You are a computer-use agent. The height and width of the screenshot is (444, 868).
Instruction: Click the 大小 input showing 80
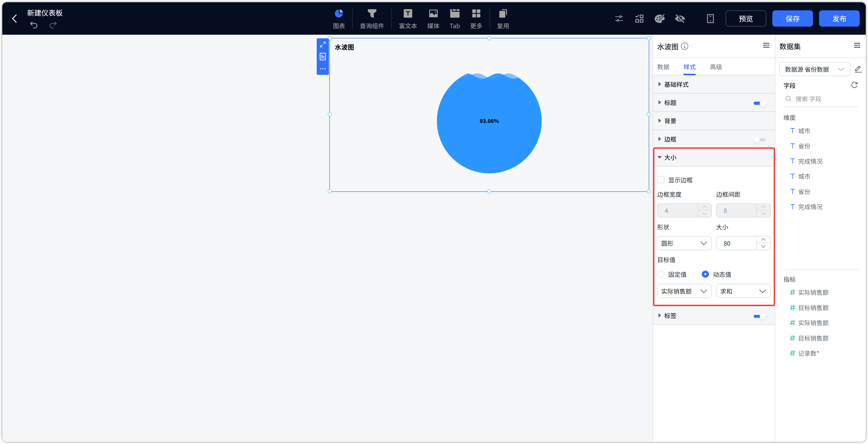click(x=736, y=243)
